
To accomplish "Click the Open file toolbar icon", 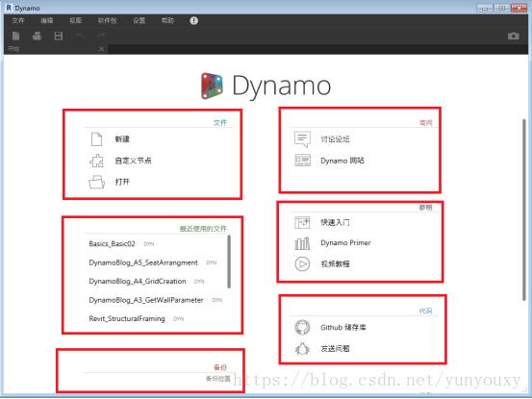I will click(x=37, y=36).
